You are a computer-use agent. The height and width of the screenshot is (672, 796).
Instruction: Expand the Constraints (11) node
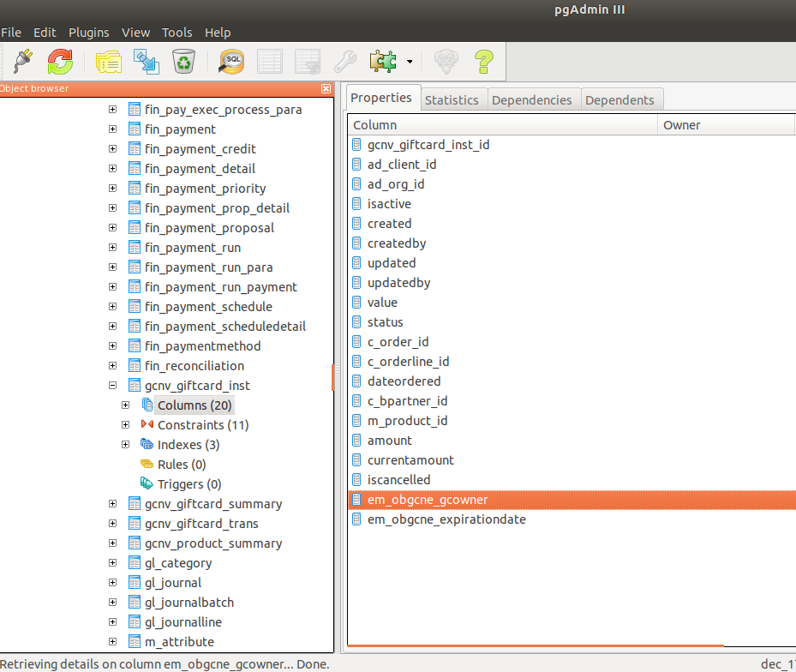click(125, 425)
